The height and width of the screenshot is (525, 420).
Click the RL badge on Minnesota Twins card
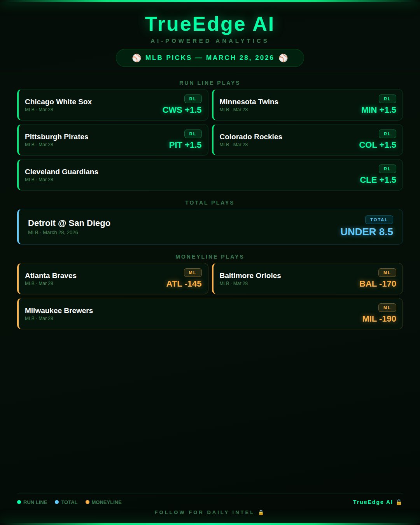tap(387, 99)
